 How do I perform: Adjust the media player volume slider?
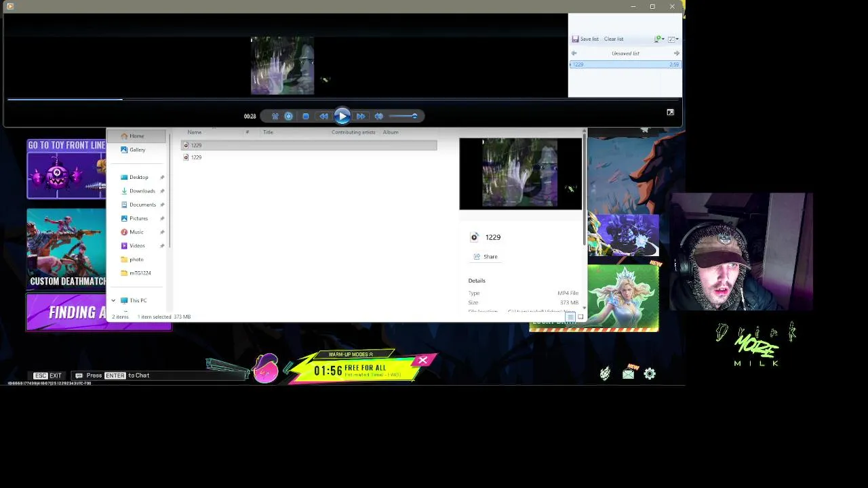click(x=404, y=116)
